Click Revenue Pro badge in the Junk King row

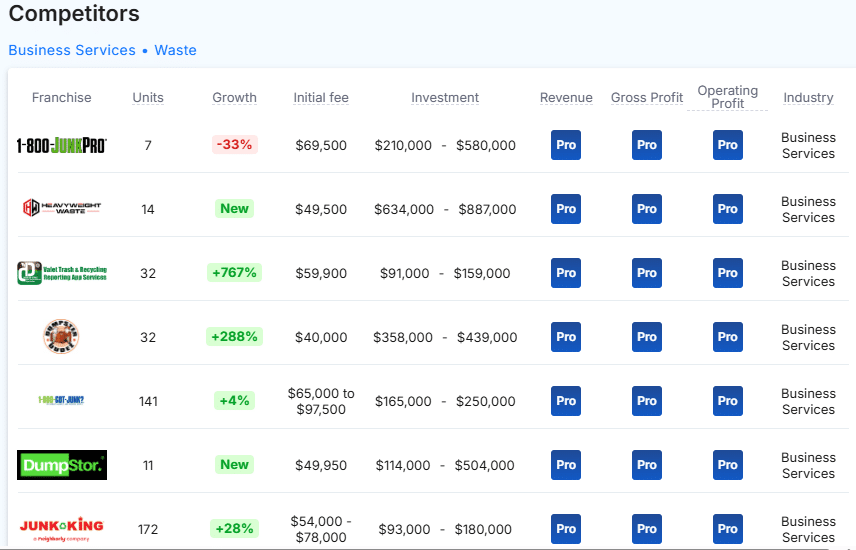[x=566, y=529]
